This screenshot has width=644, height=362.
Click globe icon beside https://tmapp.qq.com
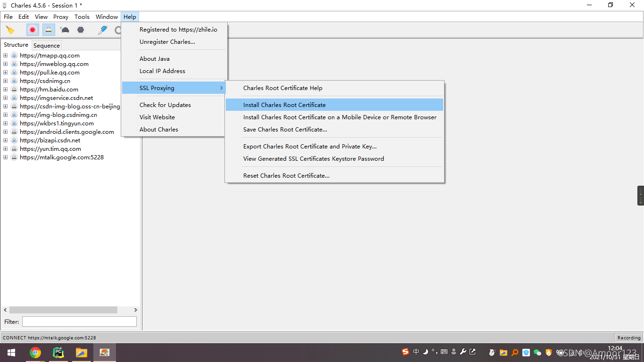pos(14,56)
